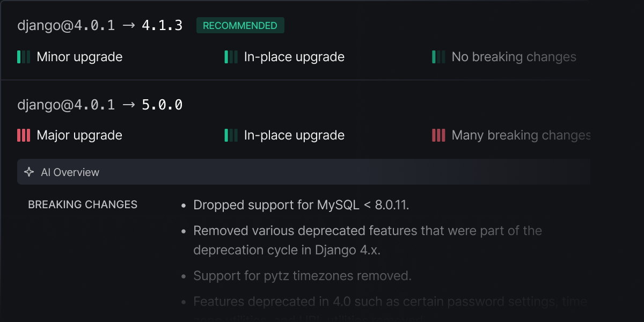The height and width of the screenshot is (322, 644).
Task: Click the BREAKING CHANGES section label
Action: pyautogui.click(x=83, y=204)
